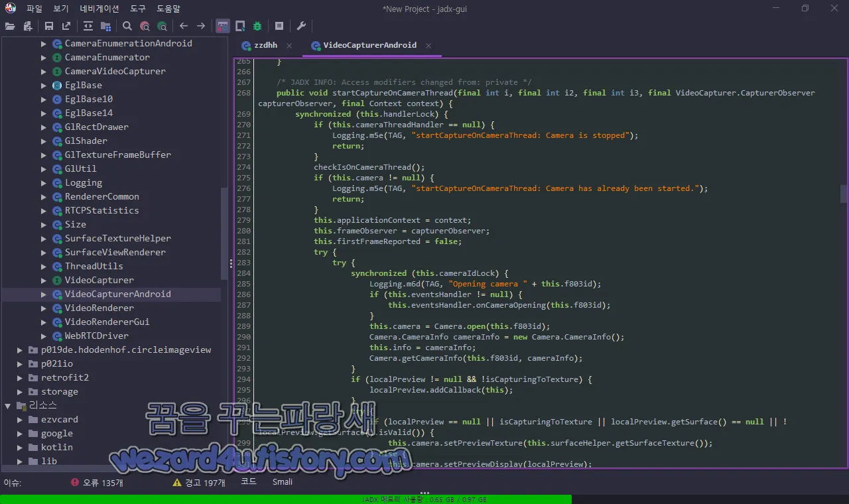Open class search icon

tap(145, 26)
